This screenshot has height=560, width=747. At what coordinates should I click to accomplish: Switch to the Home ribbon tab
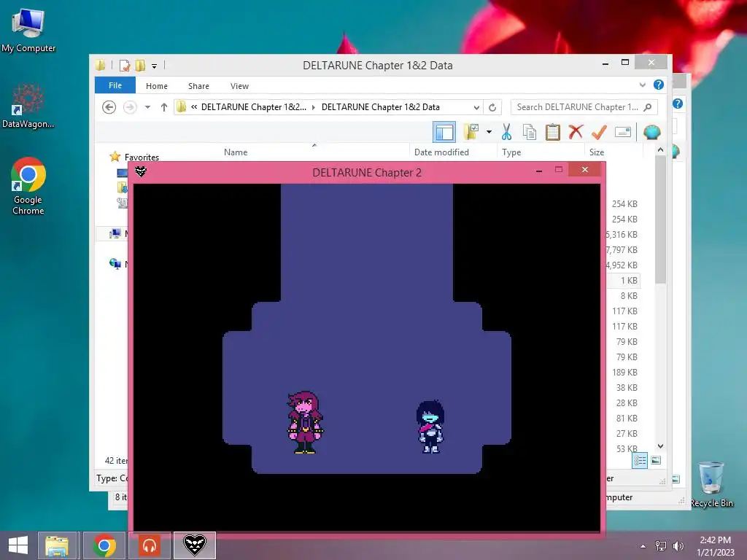pos(157,86)
